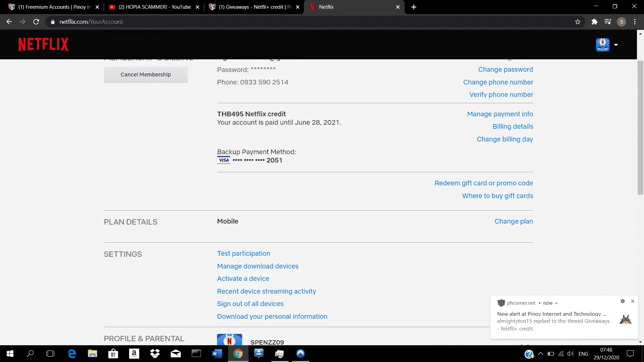
Task: Click Sign out of all devices
Action: click(250, 304)
